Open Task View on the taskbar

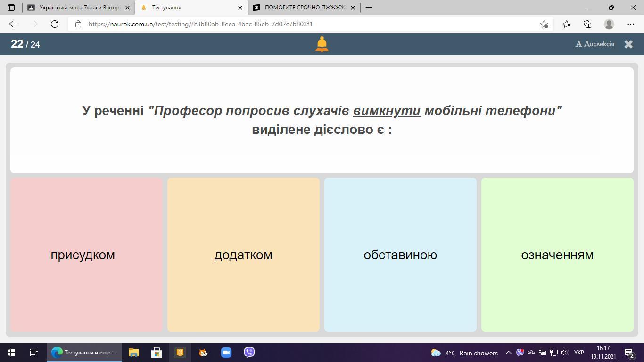pyautogui.click(x=34, y=353)
